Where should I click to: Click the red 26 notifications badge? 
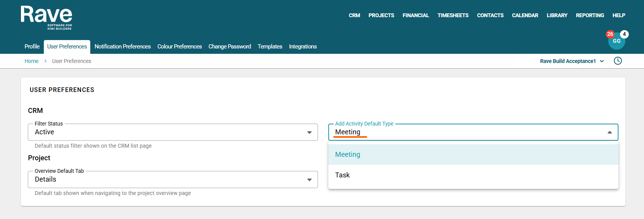[610, 34]
